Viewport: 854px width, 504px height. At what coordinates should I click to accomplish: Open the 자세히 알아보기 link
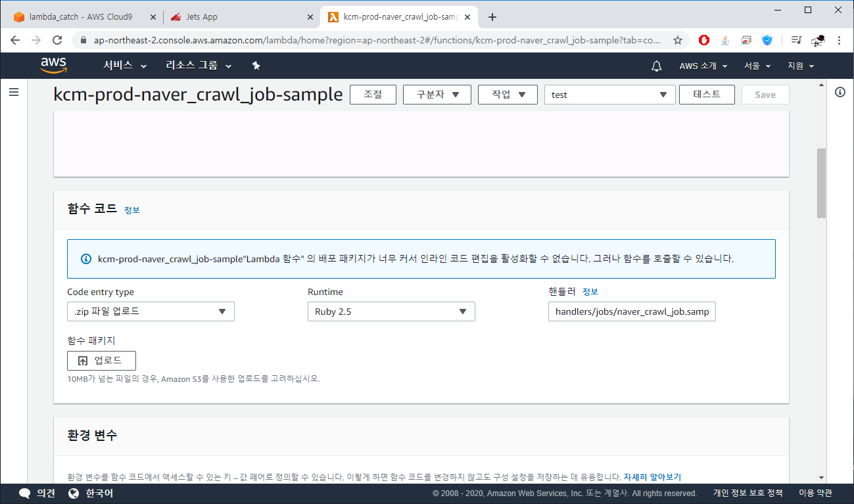652,477
